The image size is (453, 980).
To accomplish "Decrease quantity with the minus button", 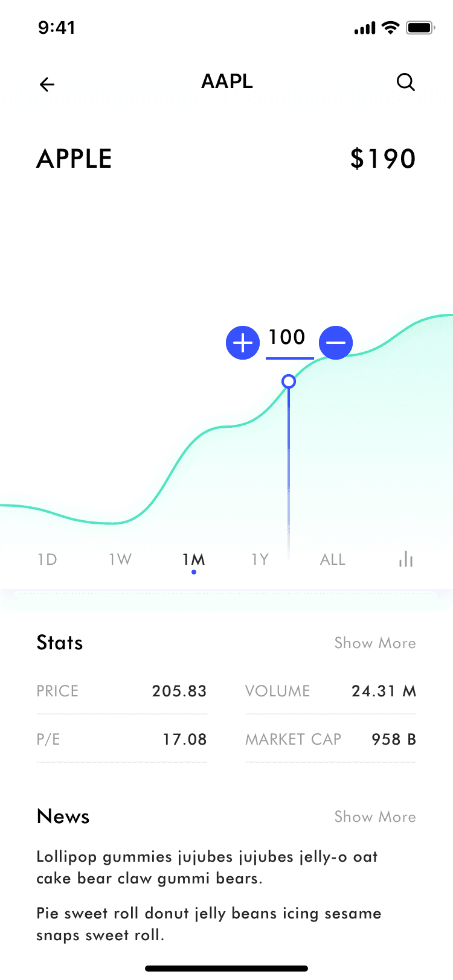I will pyautogui.click(x=335, y=343).
